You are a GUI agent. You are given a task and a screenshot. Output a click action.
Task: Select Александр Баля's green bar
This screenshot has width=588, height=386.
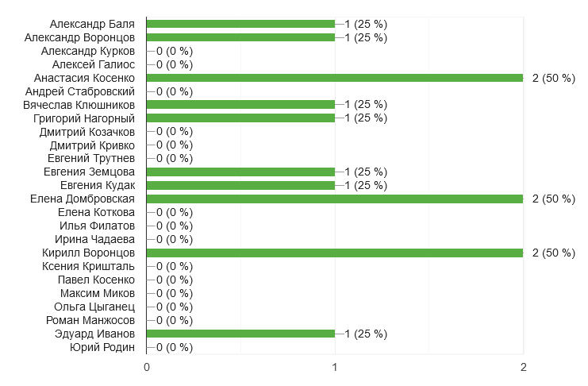[x=240, y=24]
